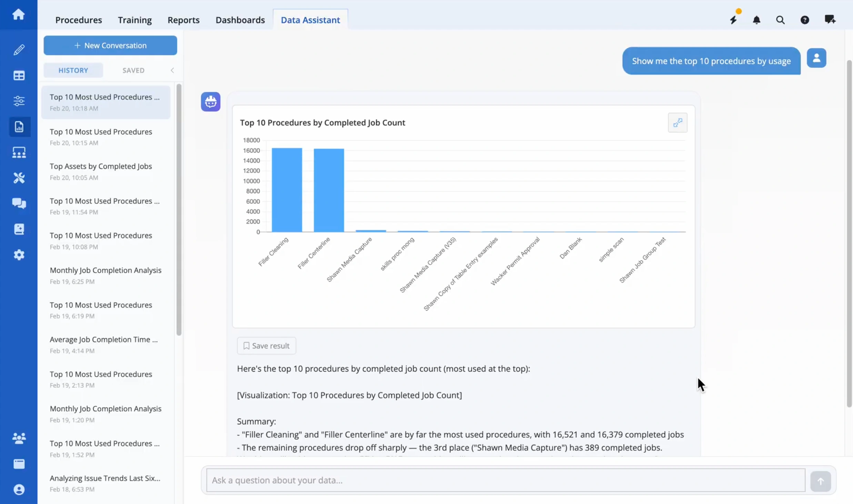Image resolution: width=853 pixels, height=504 pixels.
Task: Open the settings gear icon in sidebar
Action: tap(19, 255)
